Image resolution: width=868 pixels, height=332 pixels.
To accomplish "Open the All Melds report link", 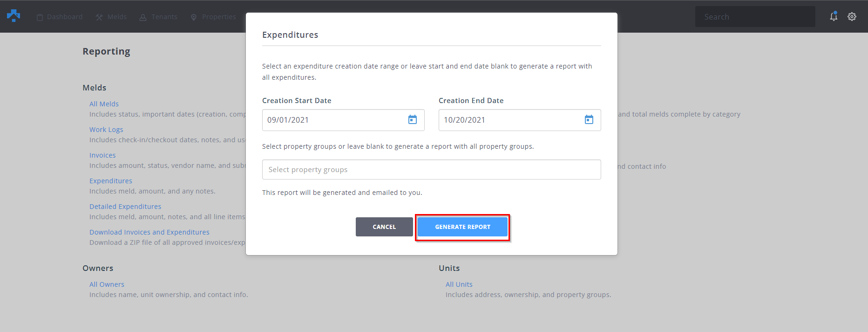I will (x=104, y=104).
